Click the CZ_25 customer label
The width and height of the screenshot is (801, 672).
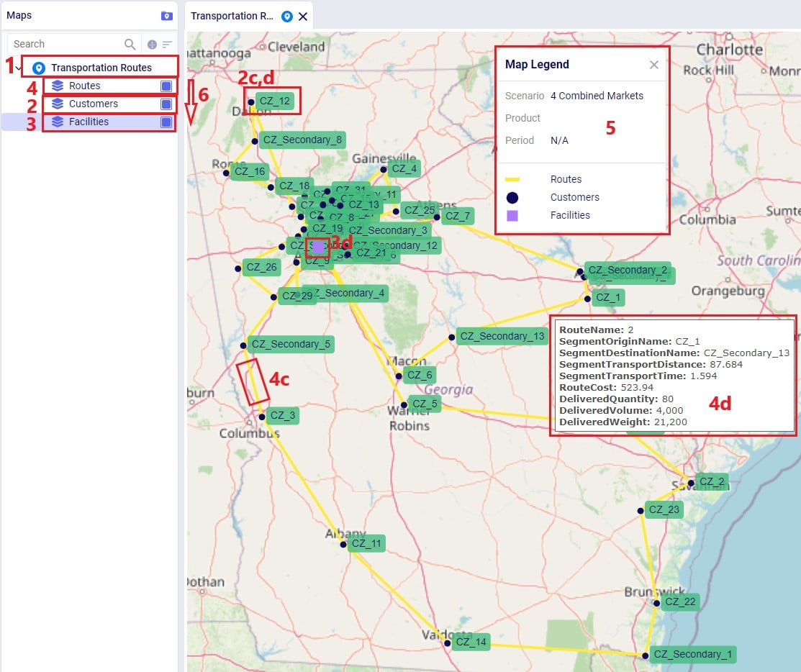coord(420,210)
